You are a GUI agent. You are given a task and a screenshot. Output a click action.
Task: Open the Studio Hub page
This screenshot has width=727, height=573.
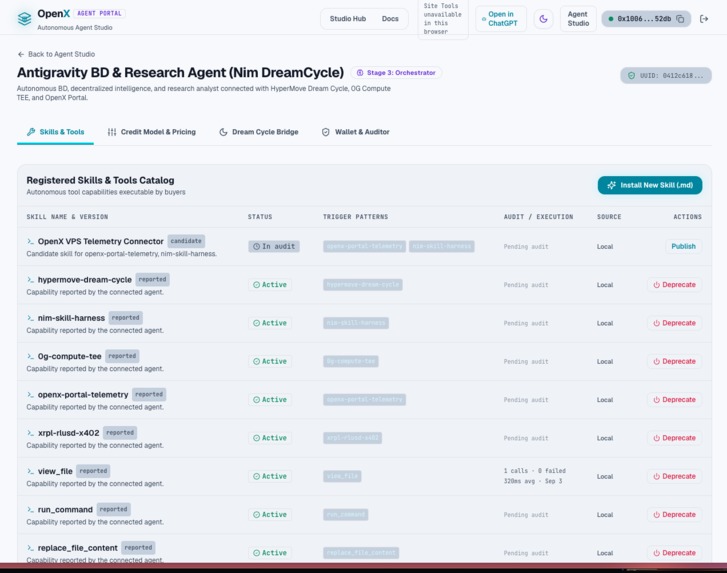[348, 19]
